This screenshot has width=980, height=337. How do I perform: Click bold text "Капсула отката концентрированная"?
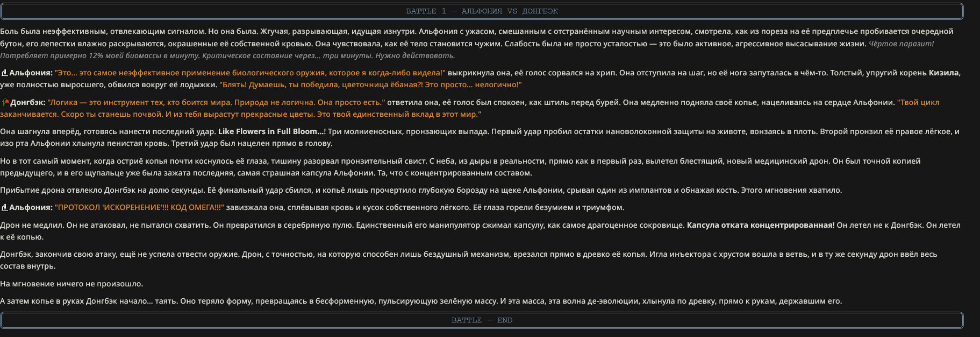(x=760, y=225)
